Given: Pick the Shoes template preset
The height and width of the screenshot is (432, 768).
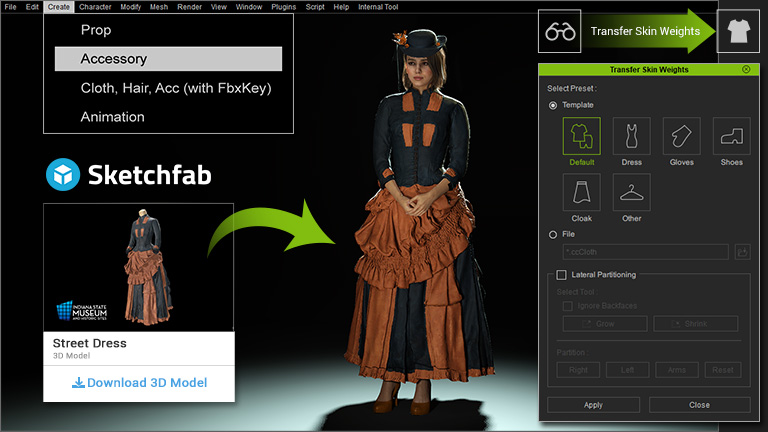Looking at the screenshot, I should (x=731, y=135).
